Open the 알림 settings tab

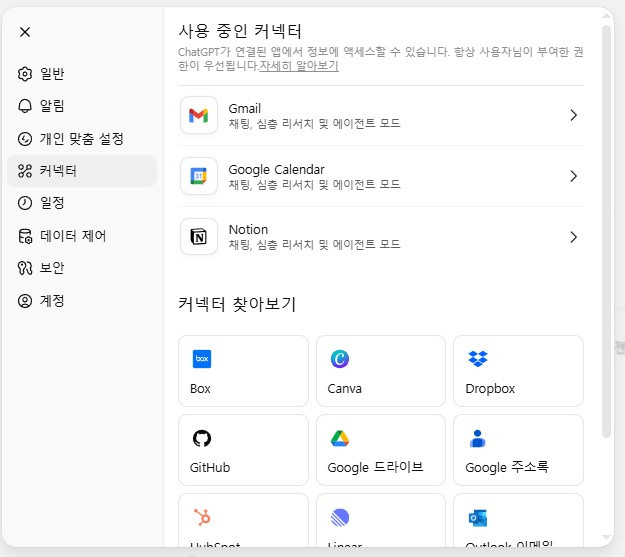point(82,106)
